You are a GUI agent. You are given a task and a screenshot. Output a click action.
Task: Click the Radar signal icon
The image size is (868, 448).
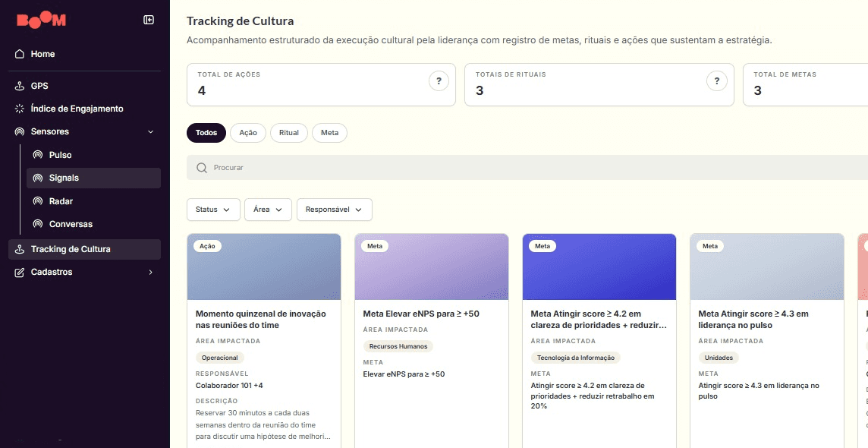coord(38,201)
